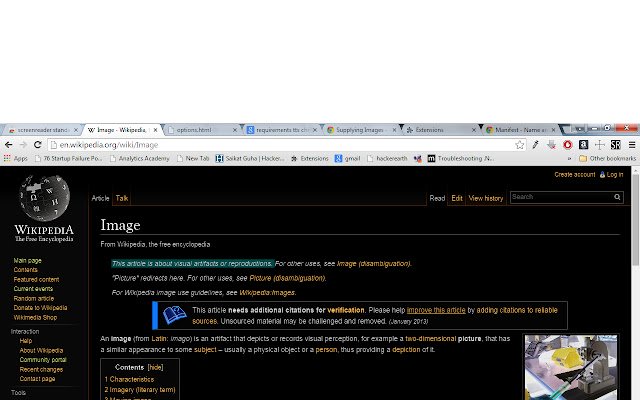Open the Saikat Guha | Hacker... bookmark
The width and height of the screenshot is (640, 400).
tap(250, 158)
